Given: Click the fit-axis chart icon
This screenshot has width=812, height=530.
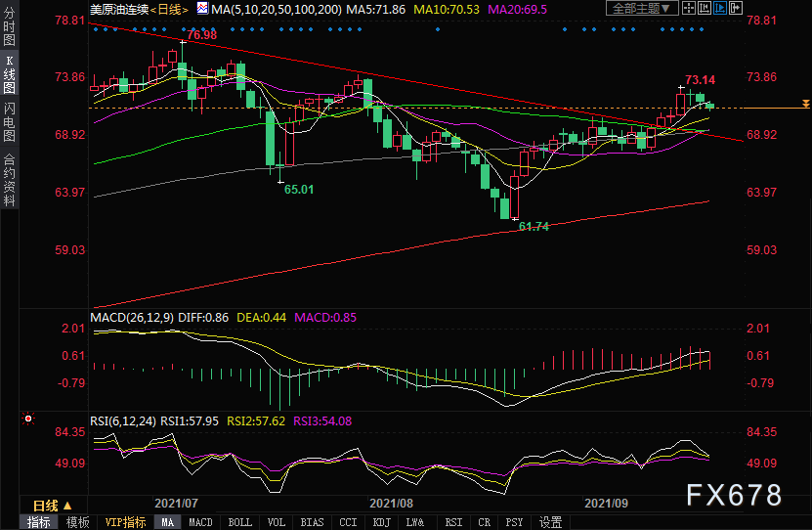Looking at the screenshot, I should pyautogui.click(x=705, y=8).
